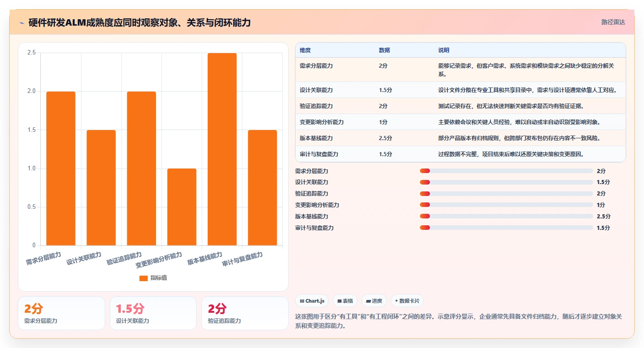Click the 设计关联能力 bar in chart
Viewport: 644px width, 348px height.
point(101,188)
